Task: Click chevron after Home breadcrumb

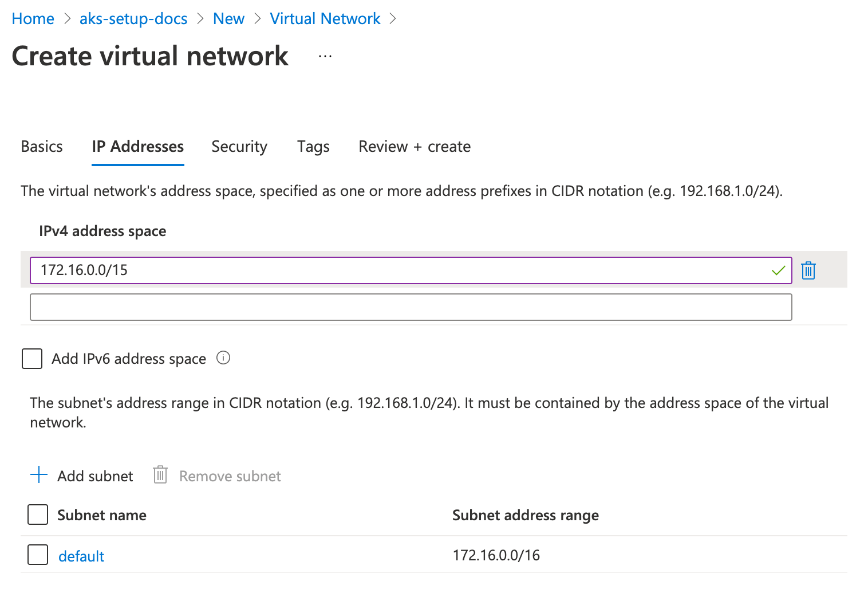Action: coord(68,19)
